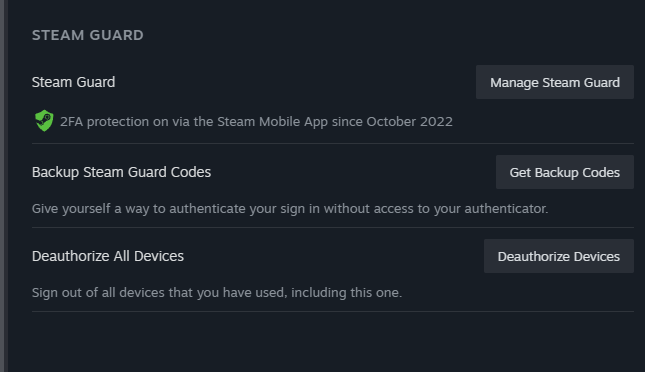
Task: Get Backup Codes for Steam Guard
Action: 564,172
